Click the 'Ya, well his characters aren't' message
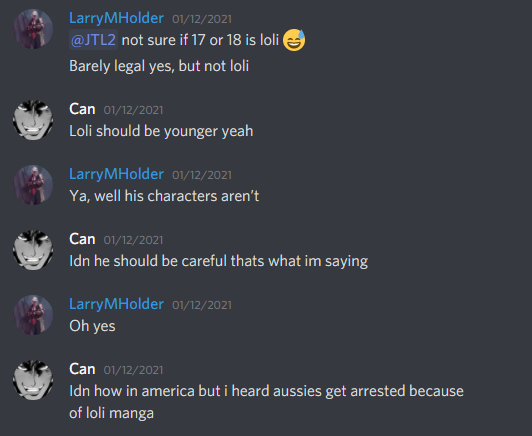The height and width of the screenshot is (436, 532). [164, 196]
